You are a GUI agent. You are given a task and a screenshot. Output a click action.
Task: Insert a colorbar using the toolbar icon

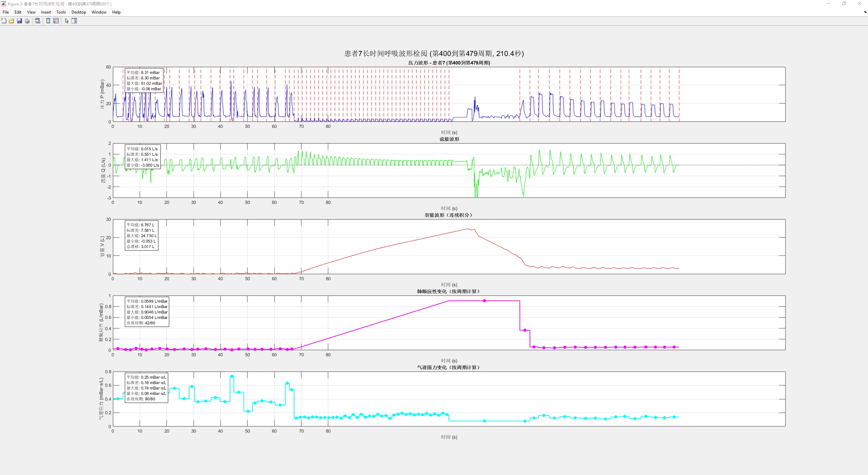[48, 21]
